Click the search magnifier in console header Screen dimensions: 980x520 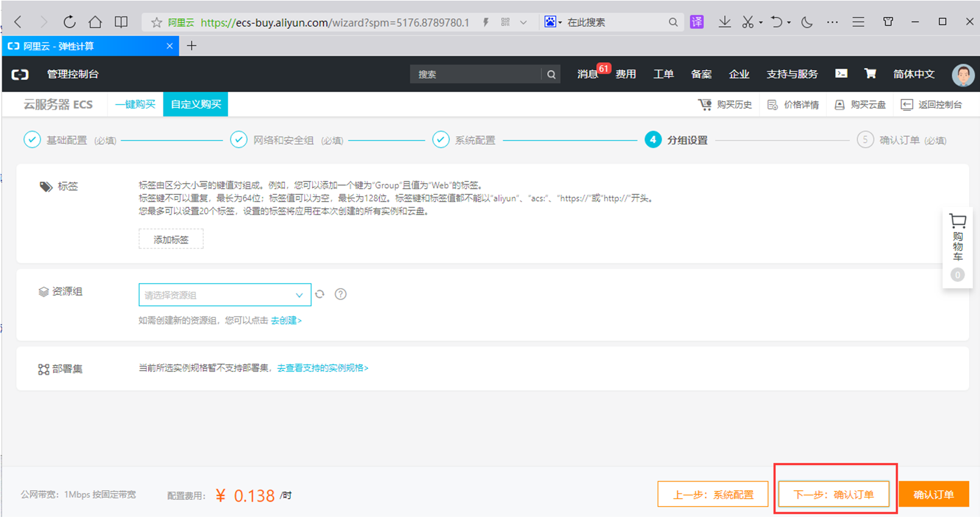(551, 74)
